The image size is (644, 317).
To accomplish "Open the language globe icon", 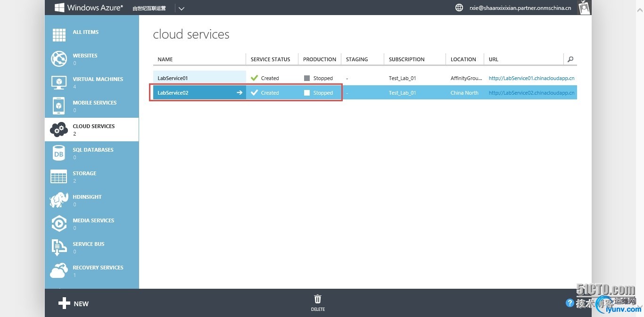I will [459, 8].
